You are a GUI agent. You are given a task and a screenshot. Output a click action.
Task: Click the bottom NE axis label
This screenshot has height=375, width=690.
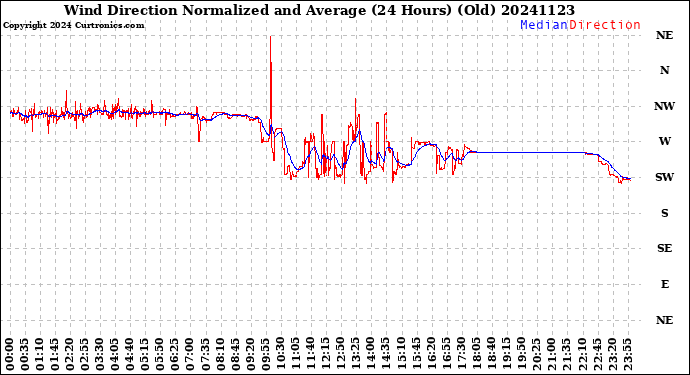[664, 320]
